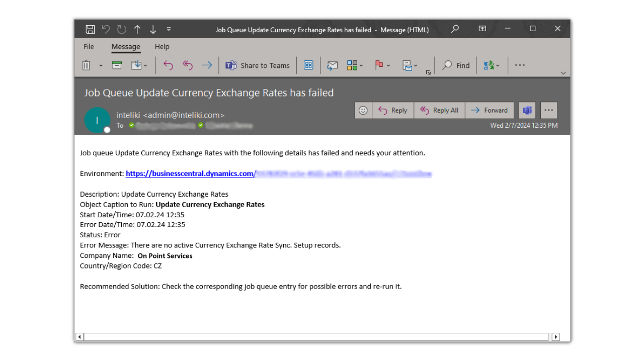Image resolution: width=644 pixels, height=362 pixels.
Task: Click sender inteliki admin@inteliki.com
Action: [170, 115]
